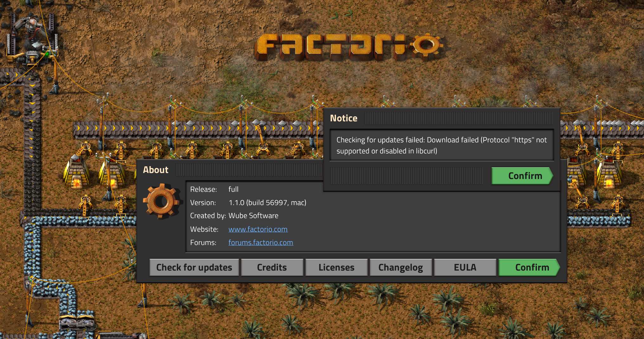
Task: Click the Notice dialog title bar
Action: [442, 118]
